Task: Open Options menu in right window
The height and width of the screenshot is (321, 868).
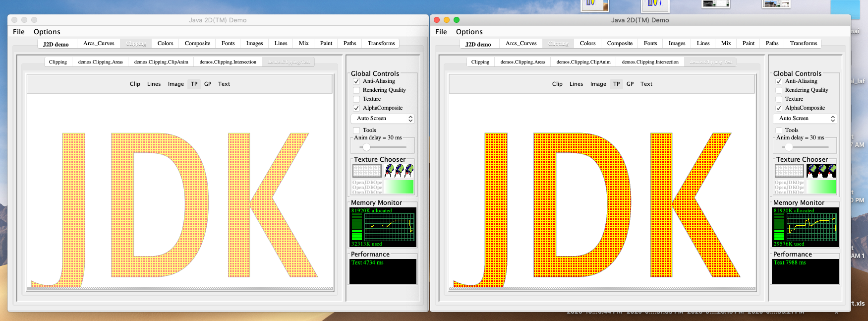Action: pyautogui.click(x=469, y=32)
